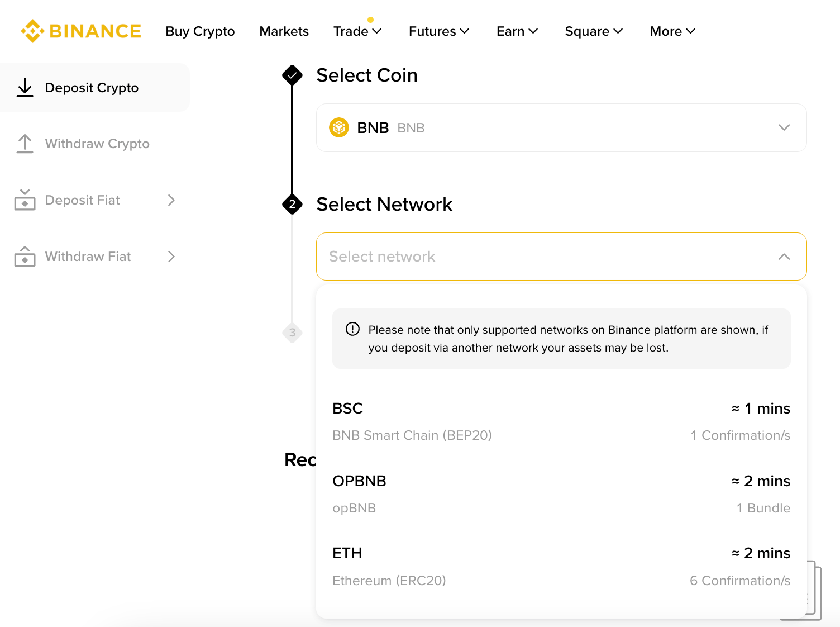The image size is (840, 627).
Task: Select the Withdraw Crypto upload-arrow icon
Action: point(25,144)
